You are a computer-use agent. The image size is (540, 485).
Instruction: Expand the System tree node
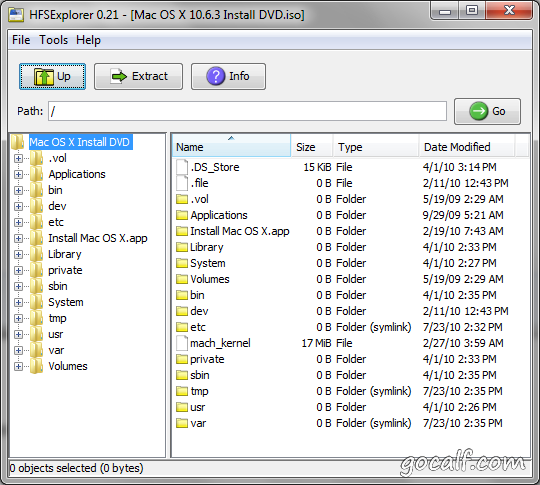tap(18, 302)
